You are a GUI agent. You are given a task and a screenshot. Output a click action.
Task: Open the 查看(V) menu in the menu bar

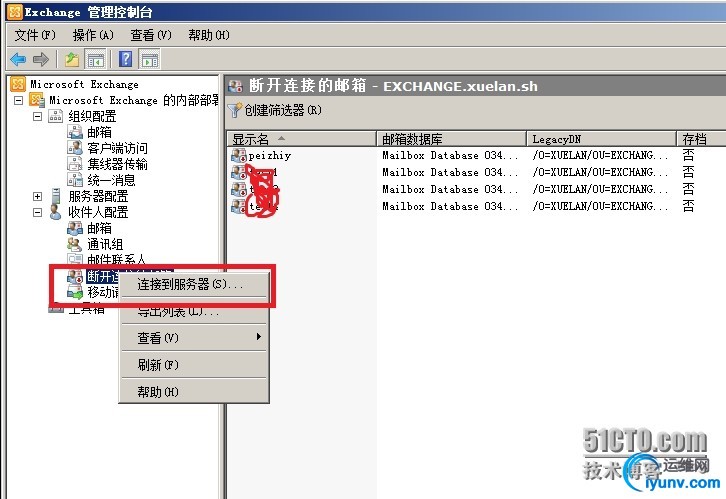pyautogui.click(x=151, y=35)
